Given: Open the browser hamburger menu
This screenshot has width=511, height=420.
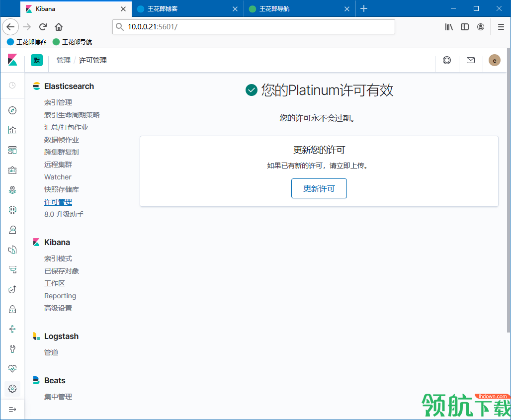Looking at the screenshot, I should point(501,27).
